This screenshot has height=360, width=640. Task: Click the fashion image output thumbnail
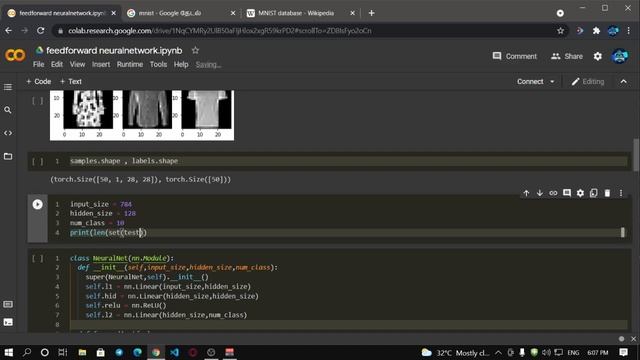(x=142, y=116)
